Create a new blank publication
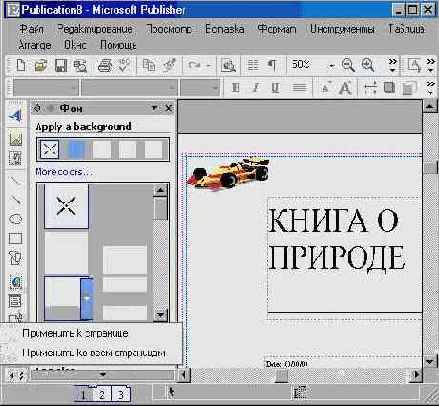This screenshot has height=406, width=439. point(21,65)
